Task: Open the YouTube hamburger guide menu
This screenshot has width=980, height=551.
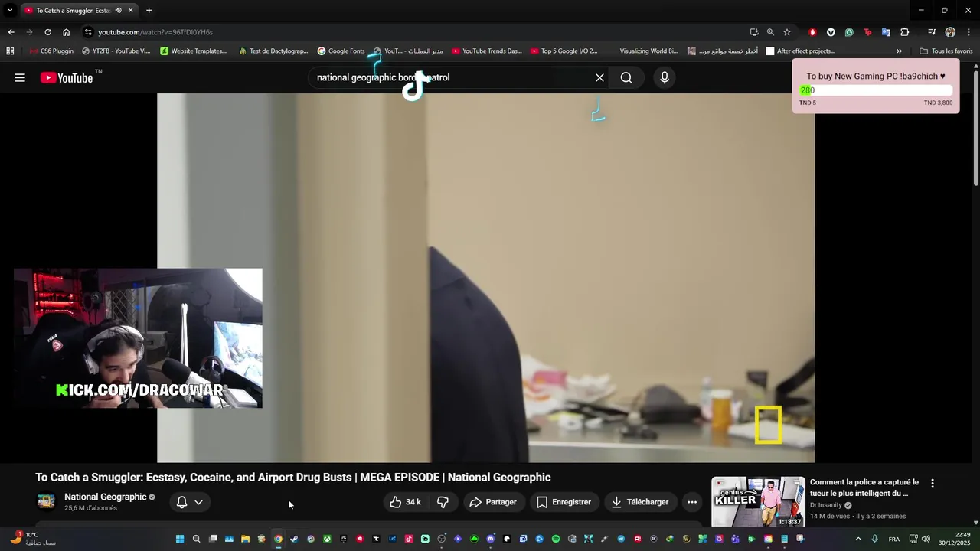Action: (20, 77)
